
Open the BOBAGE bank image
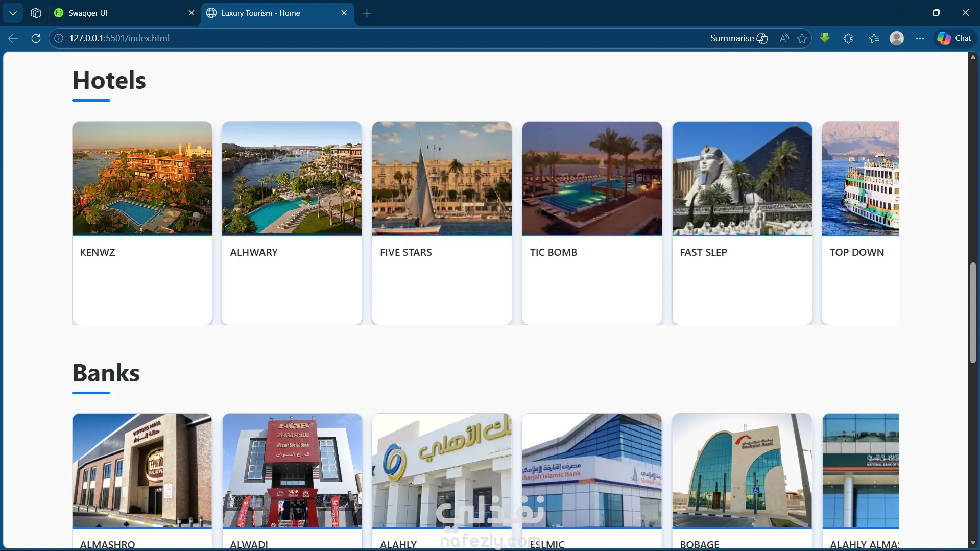(x=742, y=470)
